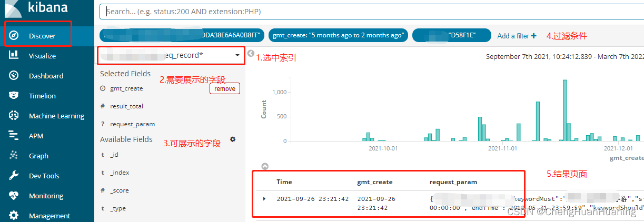Open the Monitoring heartbeat icon
The height and width of the screenshot is (222, 644).
pos(14,195)
